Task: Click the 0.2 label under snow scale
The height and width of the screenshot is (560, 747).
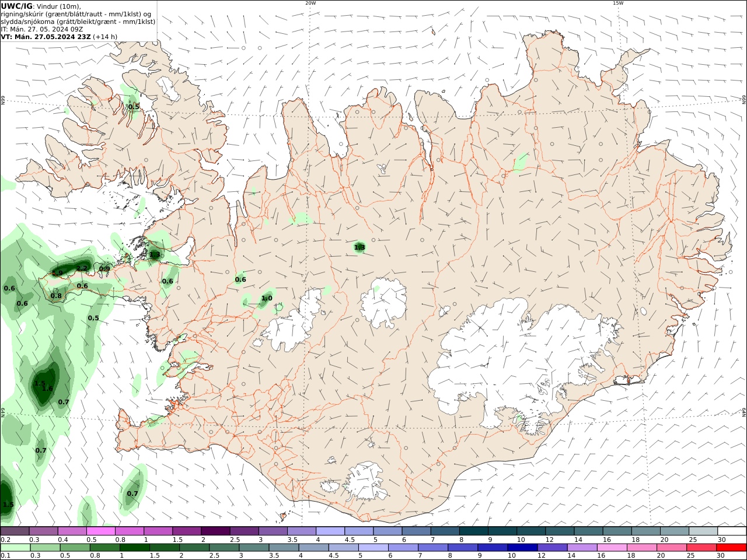Action: click(5, 540)
